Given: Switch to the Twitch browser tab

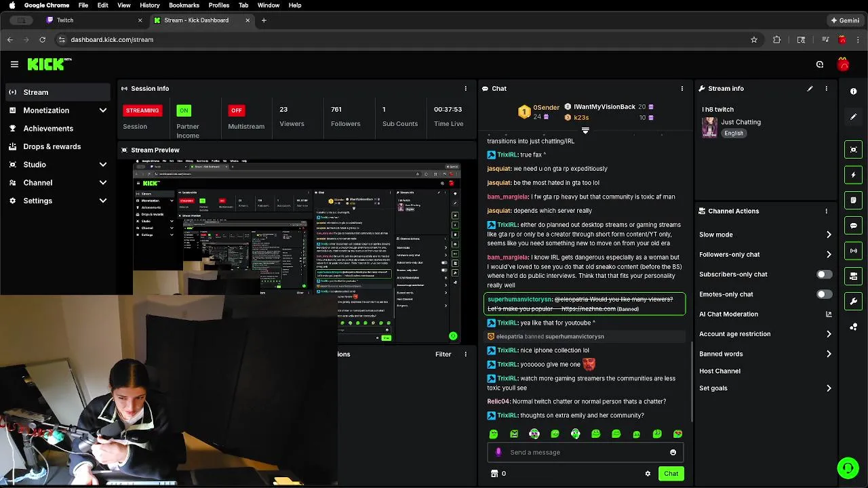Looking at the screenshot, I should [x=94, y=20].
